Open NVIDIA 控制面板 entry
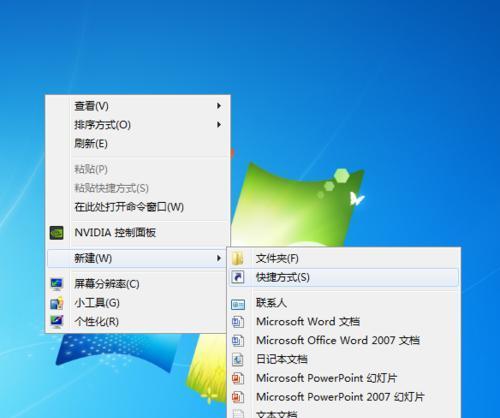This screenshot has width=500, height=418. 138,233
